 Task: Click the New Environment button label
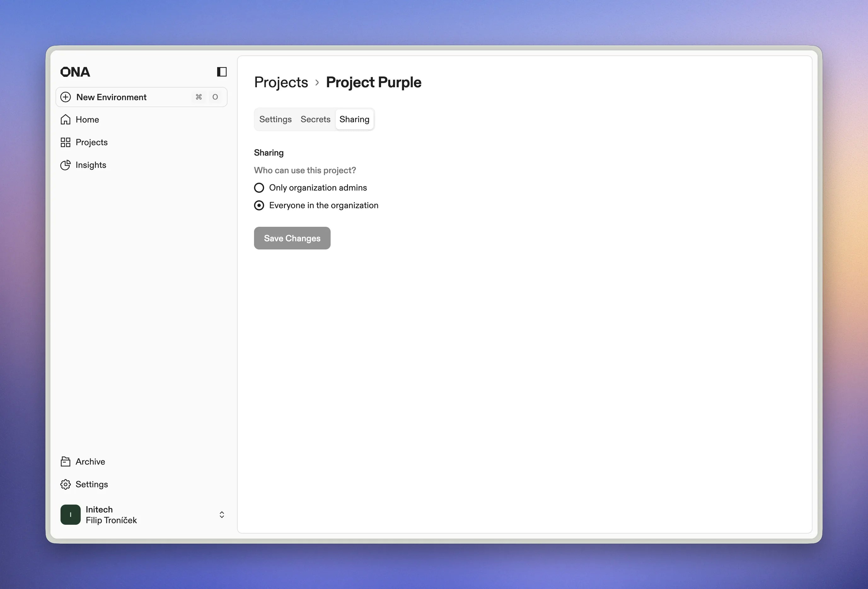point(111,97)
